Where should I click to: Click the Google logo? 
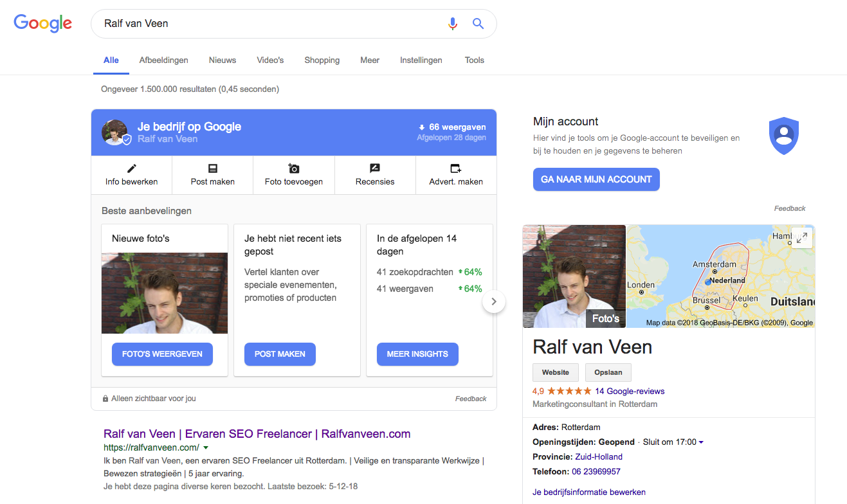(x=43, y=24)
